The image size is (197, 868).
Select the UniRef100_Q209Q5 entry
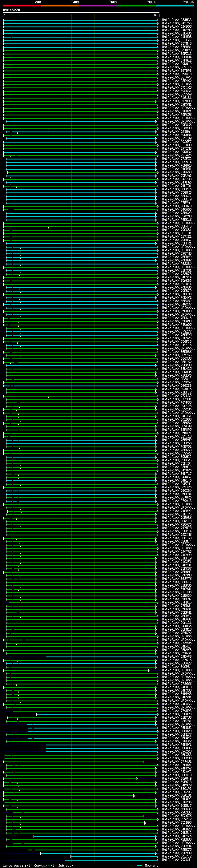pos(177,26)
